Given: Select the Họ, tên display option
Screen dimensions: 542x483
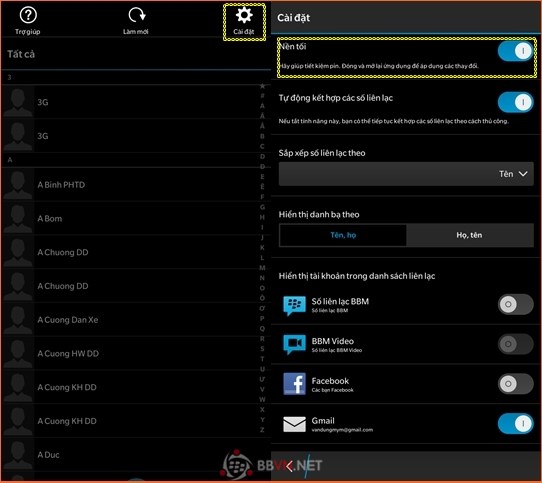Looking at the screenshot, I should click(x=469, y=235).
